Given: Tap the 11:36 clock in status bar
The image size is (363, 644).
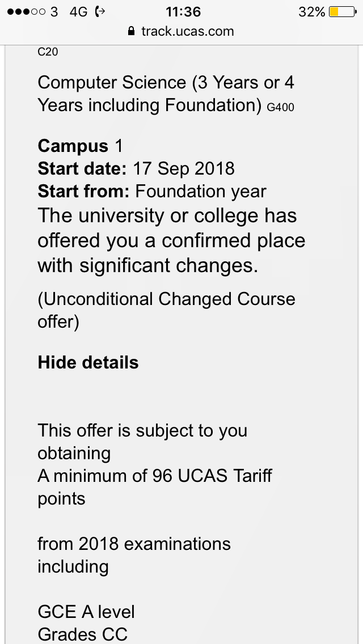Looking at the screenshot, I should [183, 11].
